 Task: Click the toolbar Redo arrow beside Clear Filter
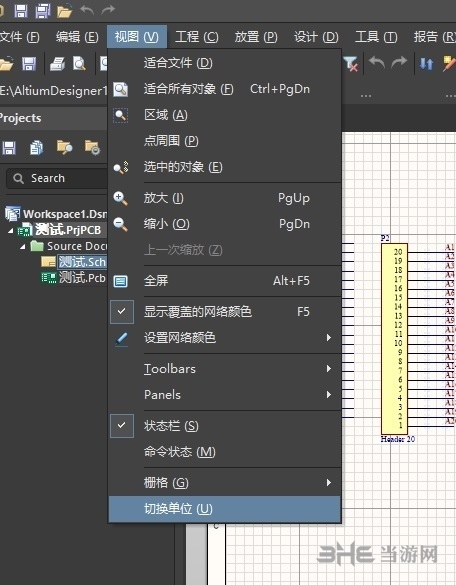(x=399, y=63)
